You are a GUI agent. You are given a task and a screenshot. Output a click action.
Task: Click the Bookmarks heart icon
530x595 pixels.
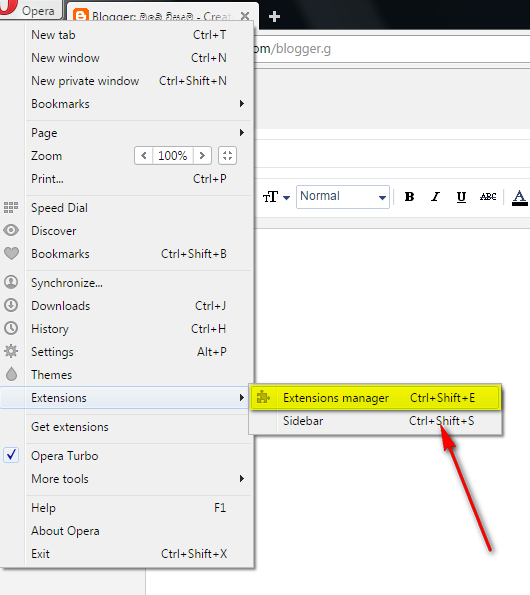point(11,253)
